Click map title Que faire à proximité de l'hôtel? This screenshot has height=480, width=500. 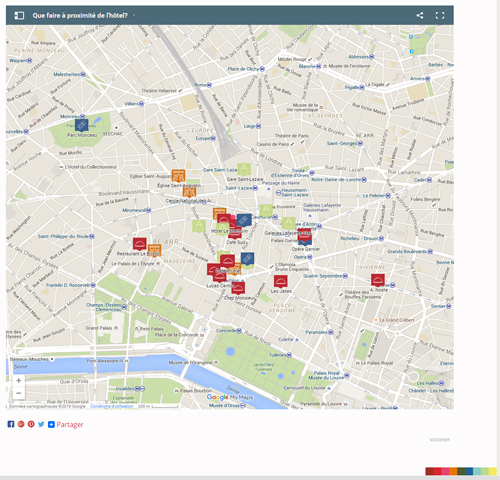pos(80,15)
